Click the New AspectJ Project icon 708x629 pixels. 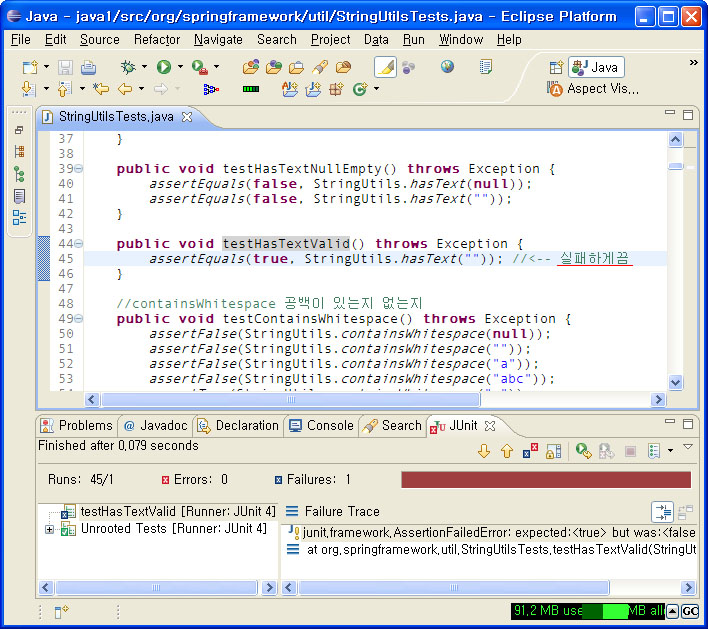click(289, 89)
